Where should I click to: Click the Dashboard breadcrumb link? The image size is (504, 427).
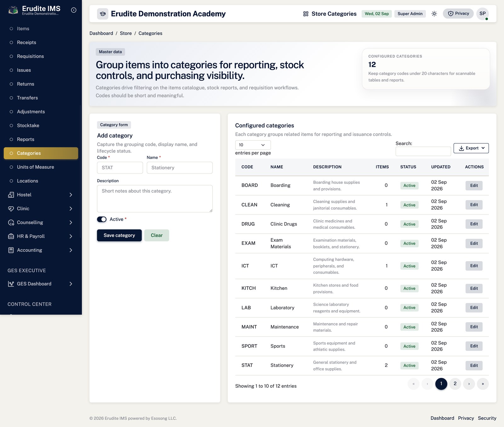(x=101, y=33)
